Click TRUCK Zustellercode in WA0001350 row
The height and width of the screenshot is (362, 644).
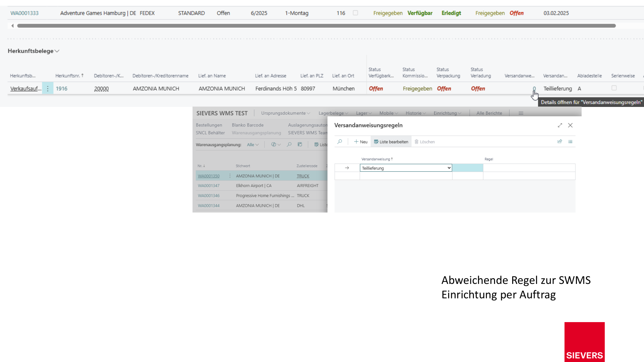point(303,176)
